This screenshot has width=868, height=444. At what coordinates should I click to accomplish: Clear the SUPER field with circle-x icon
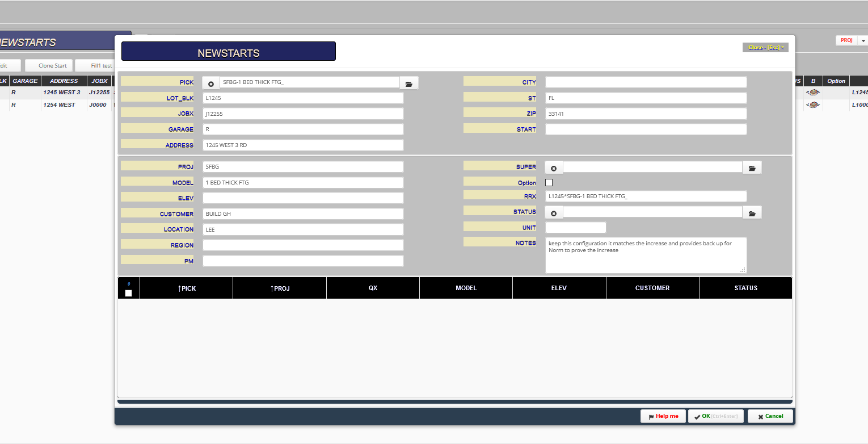click(554, 167)
